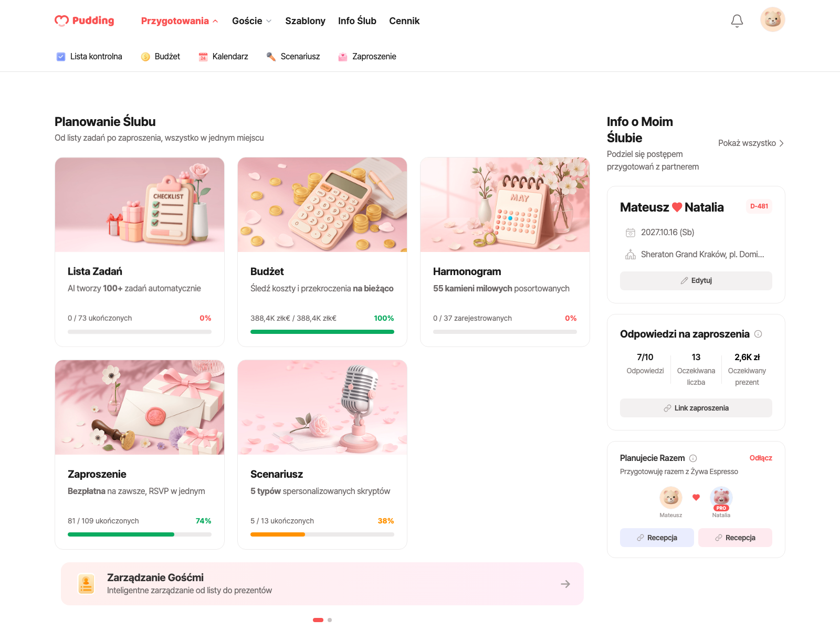Click the 0 / 73 ukończonych text

[x=100, y=318]
